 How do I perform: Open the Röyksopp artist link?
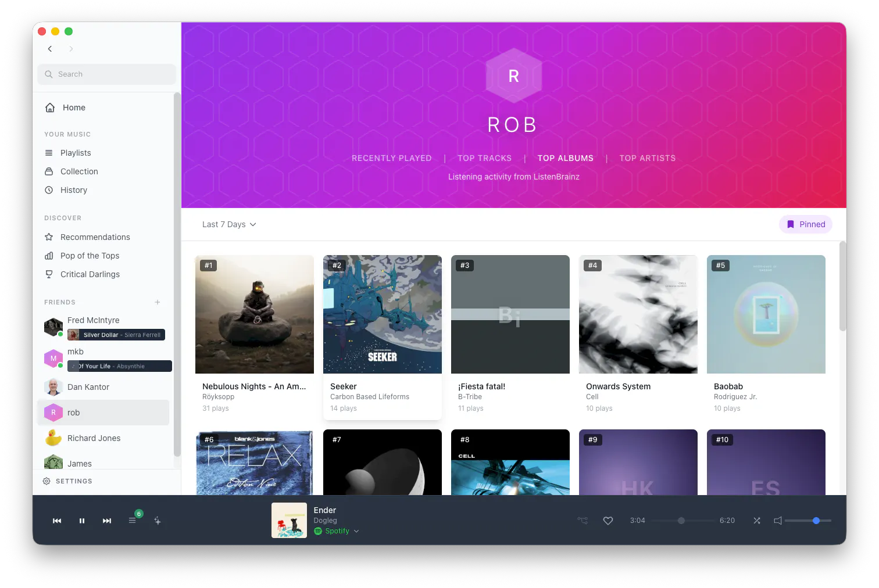219,397
